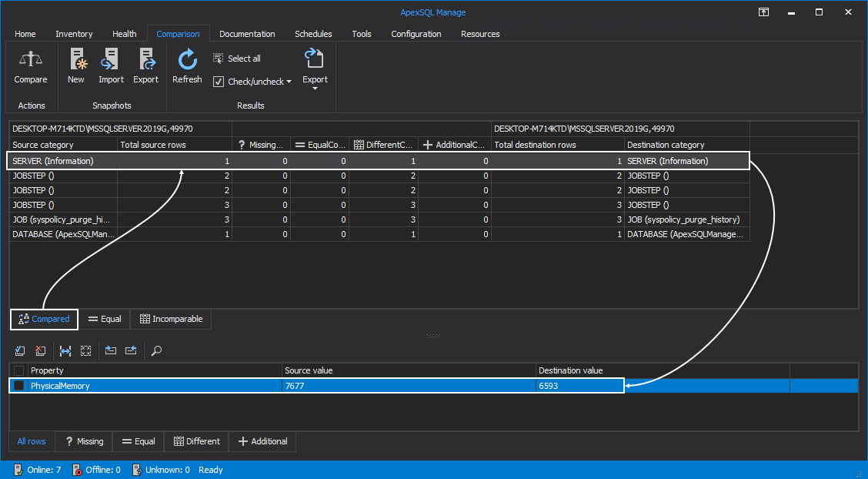Screen dimensions: 868x479
Task: Click the AdditionalC... column header
Action: point(455,145)
